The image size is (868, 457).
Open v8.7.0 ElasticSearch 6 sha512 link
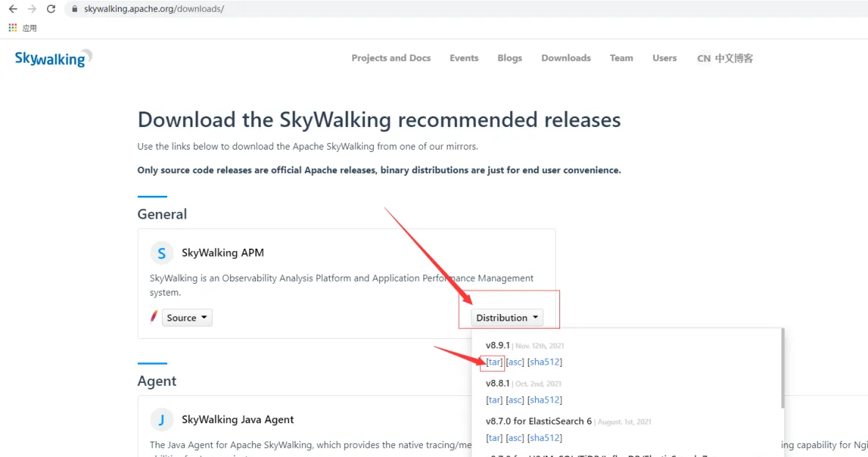545,438
